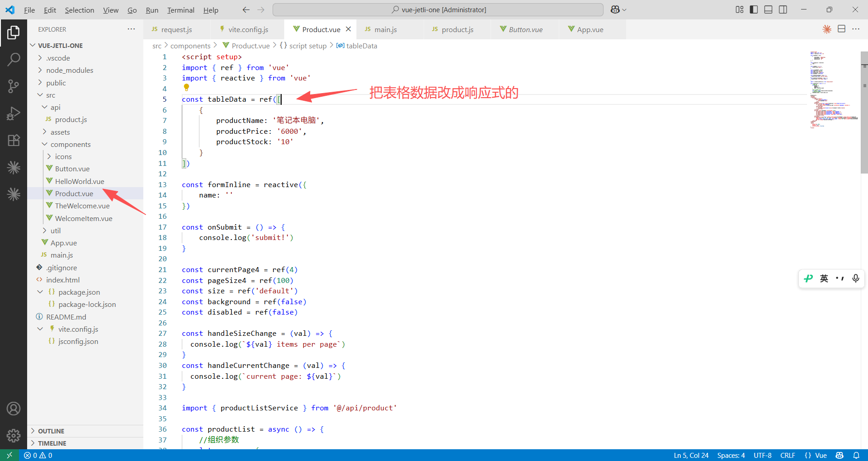The width and height of the screenshot is (868, 461).
Task: Click the Ln 5, Col 24 status entry
Action: (x=691, y=455)
